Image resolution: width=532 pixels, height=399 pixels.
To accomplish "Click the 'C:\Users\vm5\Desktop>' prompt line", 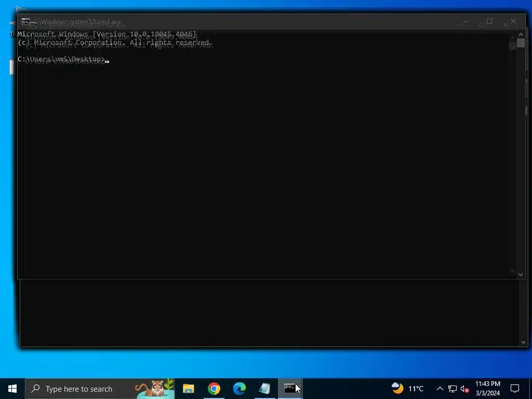I will click(x=61, y=59).
